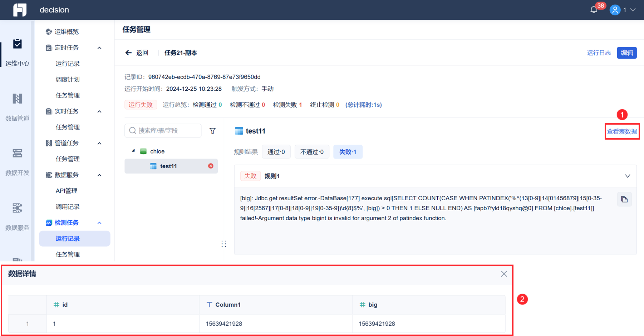Copy the error message with copy icon
The width and height of the screenshot is (644, 336).
pos(624,199)
